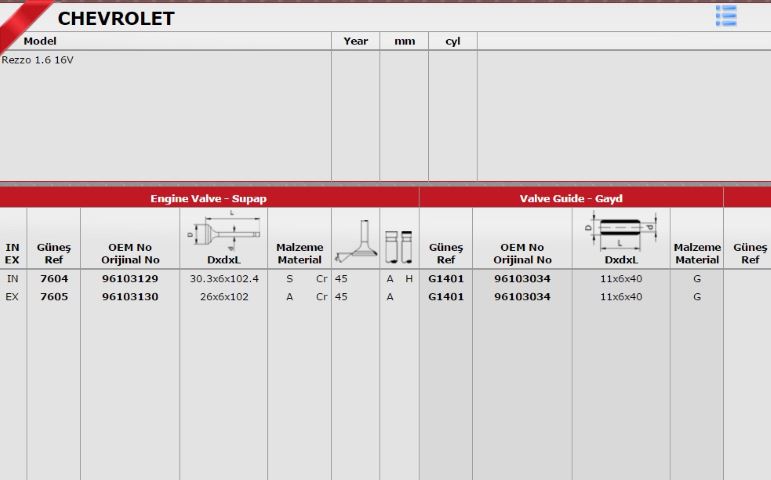
Task: Click 11x6x40 dimension in IN row
Action: [621, 279]
